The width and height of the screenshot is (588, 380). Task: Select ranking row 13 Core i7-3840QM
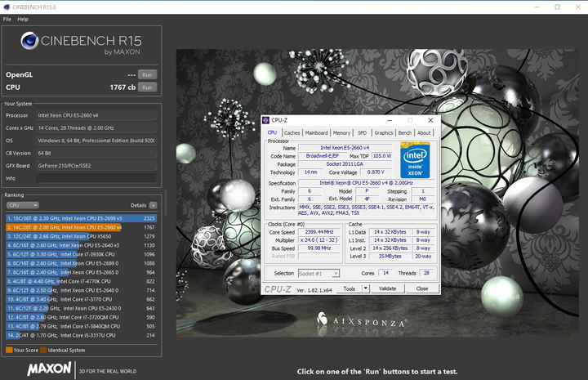tap(81, 326)
